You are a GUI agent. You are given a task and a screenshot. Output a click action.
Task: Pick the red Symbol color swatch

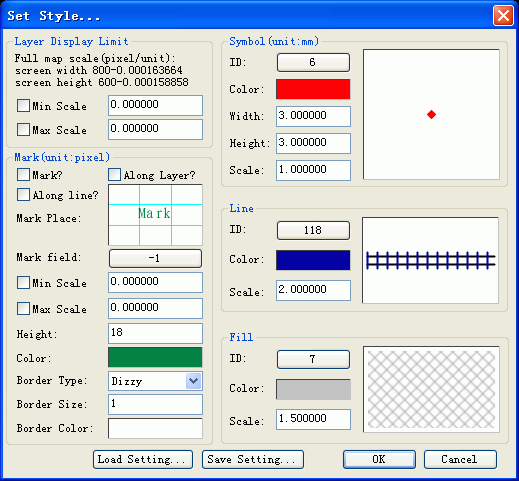coord(313,89)
